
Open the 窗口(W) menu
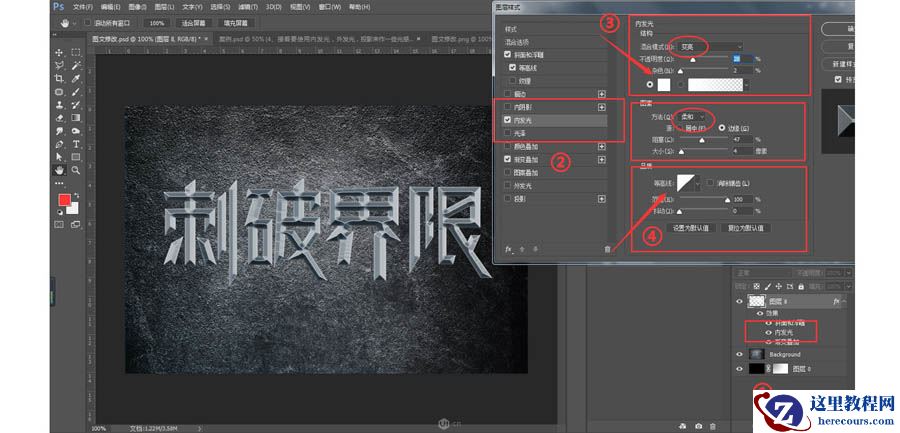329,7
